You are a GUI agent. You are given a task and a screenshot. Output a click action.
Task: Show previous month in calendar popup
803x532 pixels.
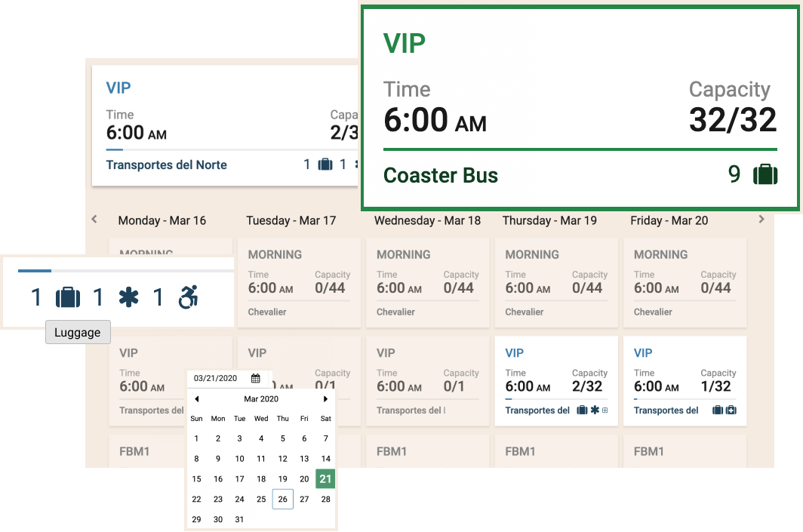(x=197, y=399)
